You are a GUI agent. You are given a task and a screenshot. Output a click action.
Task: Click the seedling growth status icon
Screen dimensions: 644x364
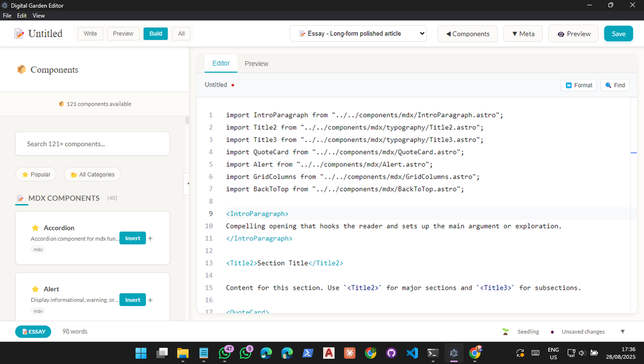pyautogui.click(x=505, y=331)
